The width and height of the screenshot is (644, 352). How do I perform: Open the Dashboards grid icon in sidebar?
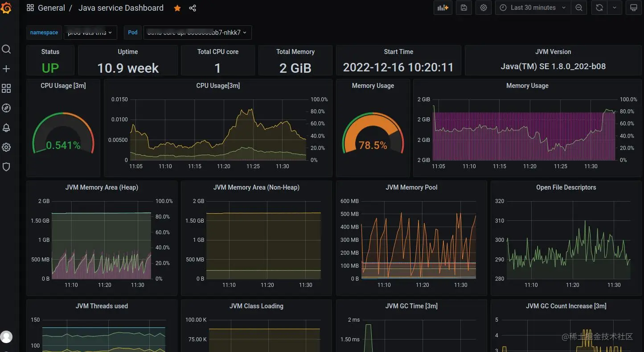6,88
